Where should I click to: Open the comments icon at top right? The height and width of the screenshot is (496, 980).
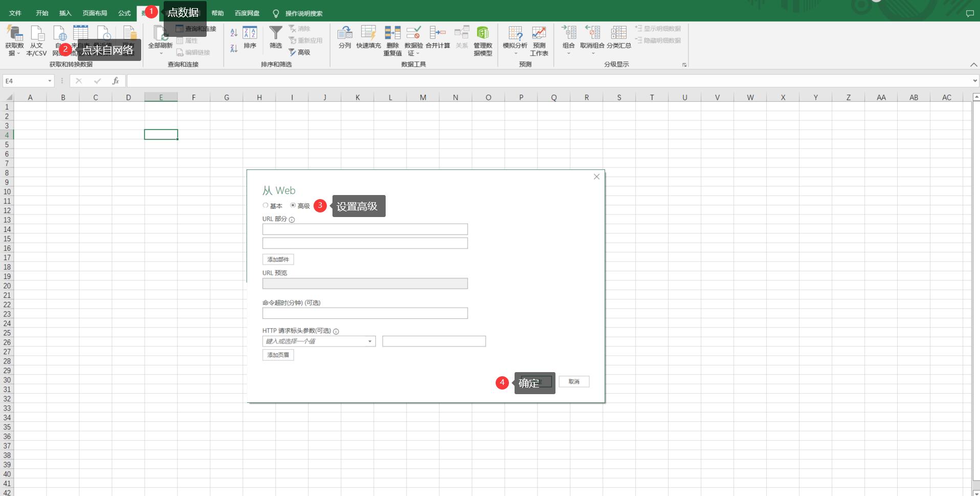[x=970, y=13]
